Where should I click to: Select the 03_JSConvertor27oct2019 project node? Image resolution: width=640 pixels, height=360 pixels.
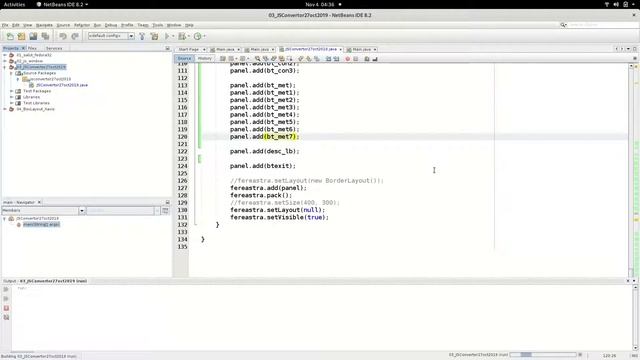point(41,67)
